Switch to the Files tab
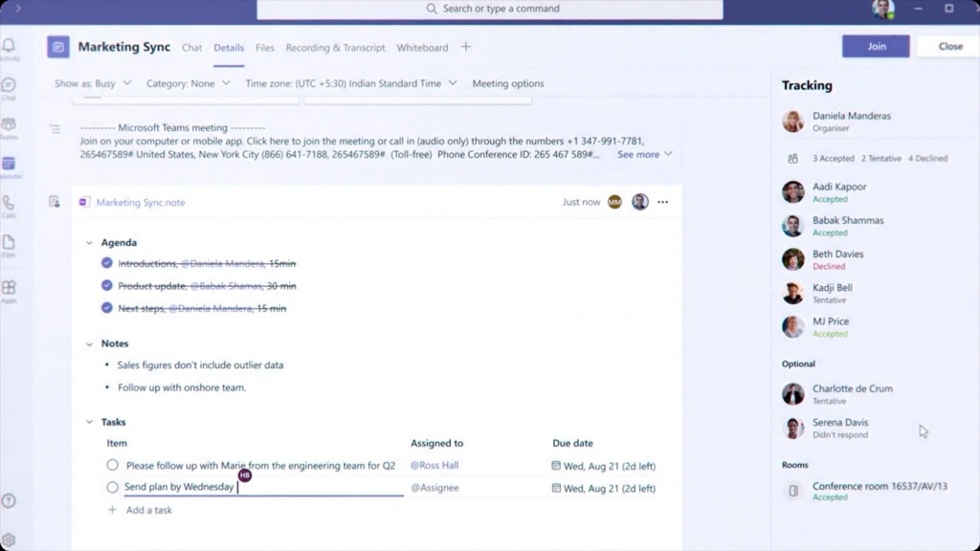The image size is (980, 551). (x=265, y=48)
